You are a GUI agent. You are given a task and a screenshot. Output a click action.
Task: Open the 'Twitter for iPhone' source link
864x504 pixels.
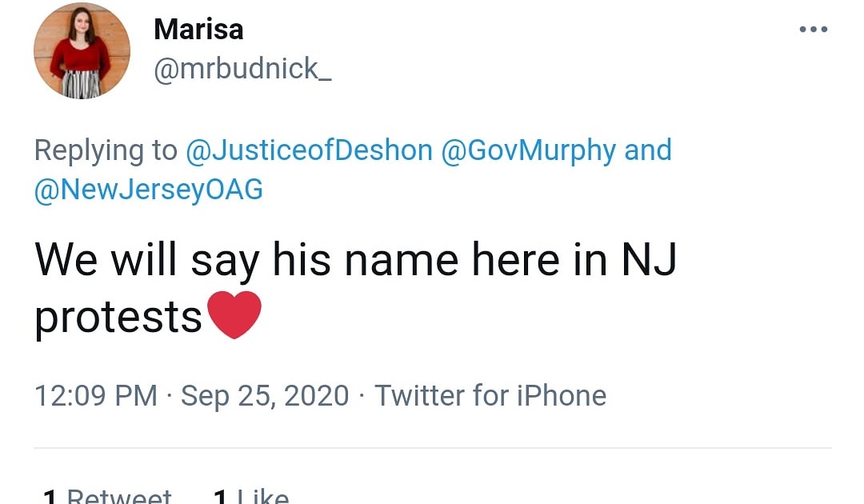coord(490,395)
